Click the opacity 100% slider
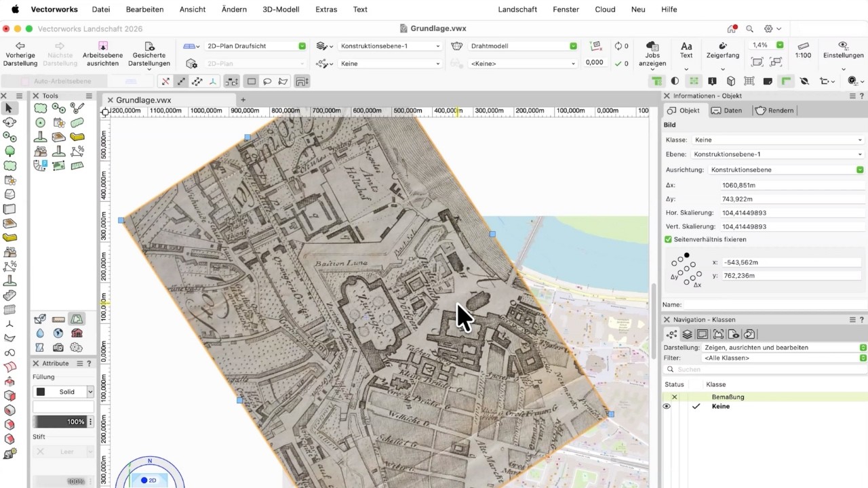The width and height of the screenshot is (868, 488). pos(60,422)
